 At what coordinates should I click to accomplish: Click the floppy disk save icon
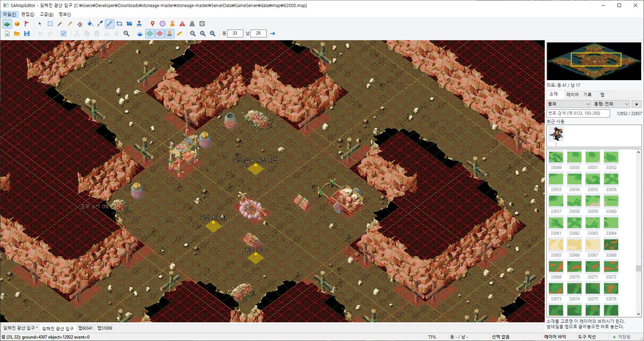click(27, 34)
